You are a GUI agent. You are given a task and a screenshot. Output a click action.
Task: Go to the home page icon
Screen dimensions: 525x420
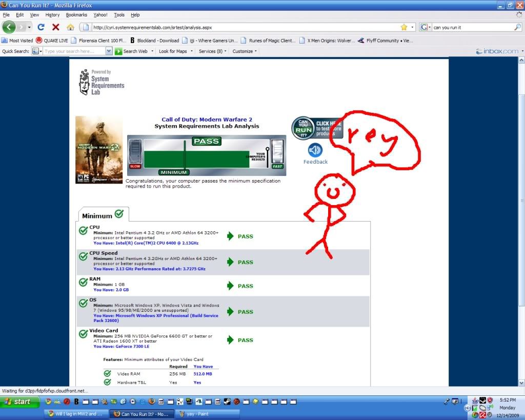70,27
